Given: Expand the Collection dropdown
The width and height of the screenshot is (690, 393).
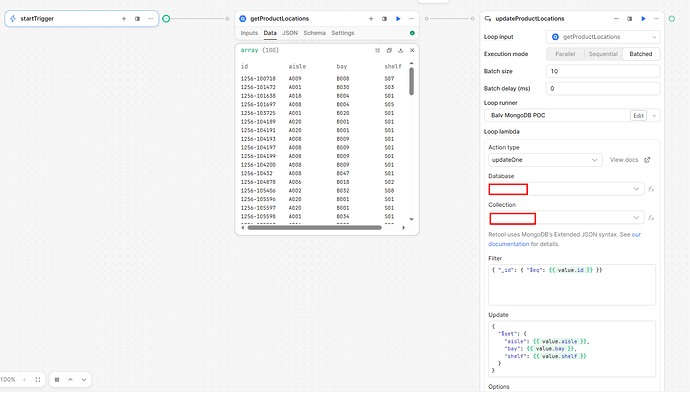Looking at the screenshot, I should coord(566,218).
